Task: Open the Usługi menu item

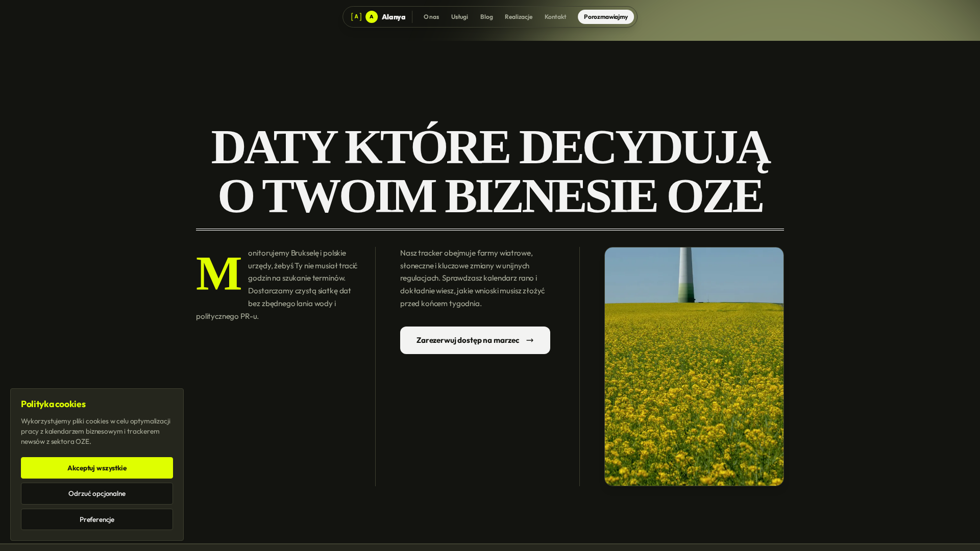Action: pyautogui.click(x=459, y=17)
